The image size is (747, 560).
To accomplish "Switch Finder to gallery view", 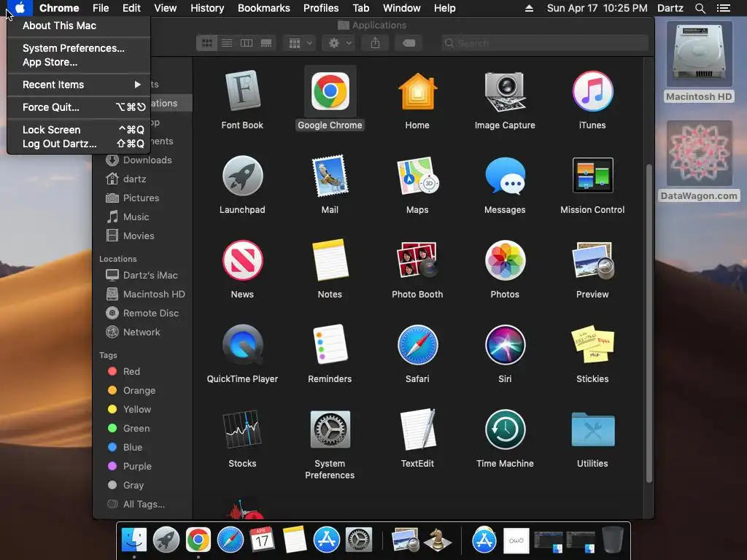I will coord(266,43).
